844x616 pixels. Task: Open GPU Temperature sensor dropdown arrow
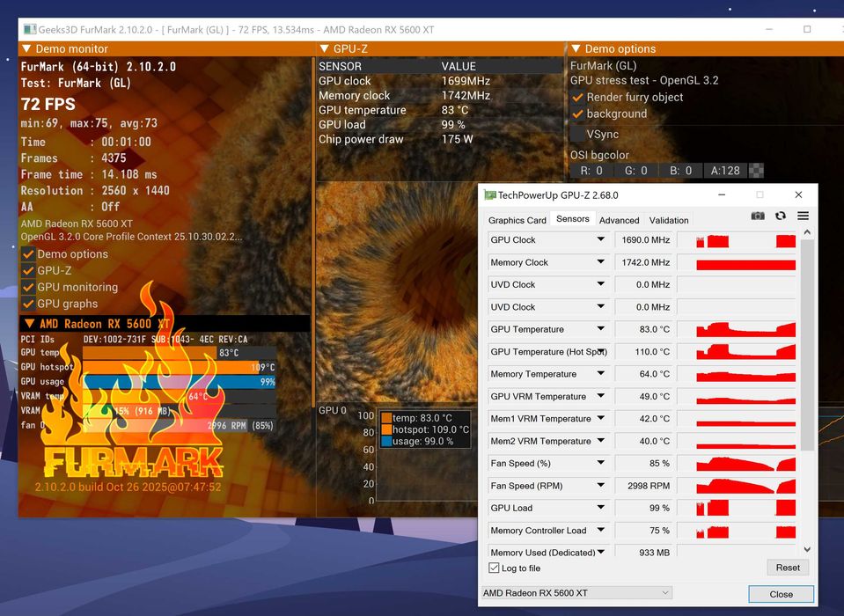tap(601, 329)
